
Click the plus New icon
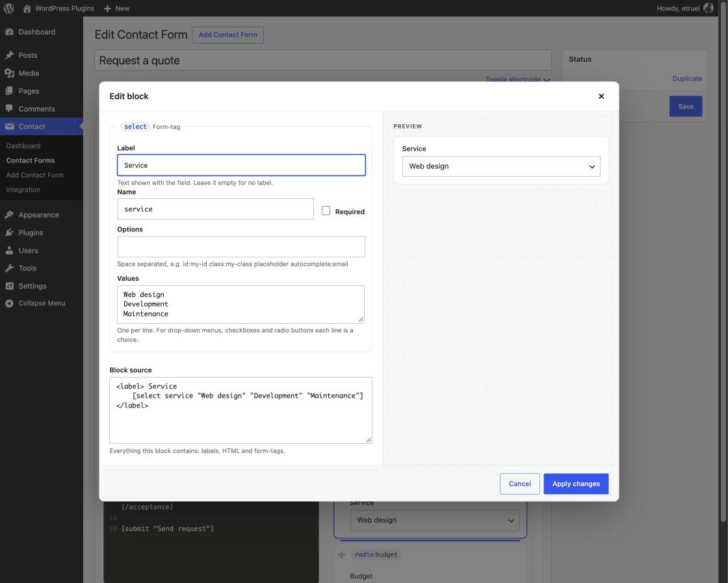107,8
